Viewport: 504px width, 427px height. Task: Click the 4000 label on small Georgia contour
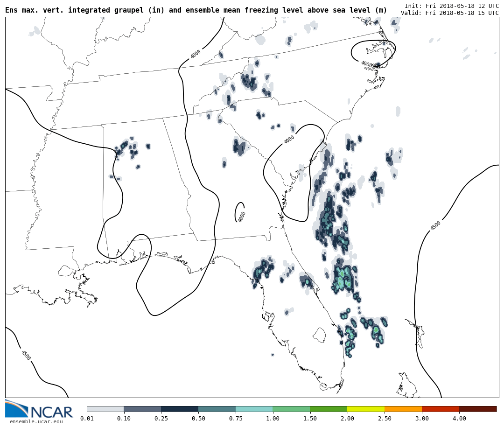click(x=241, y=217)
